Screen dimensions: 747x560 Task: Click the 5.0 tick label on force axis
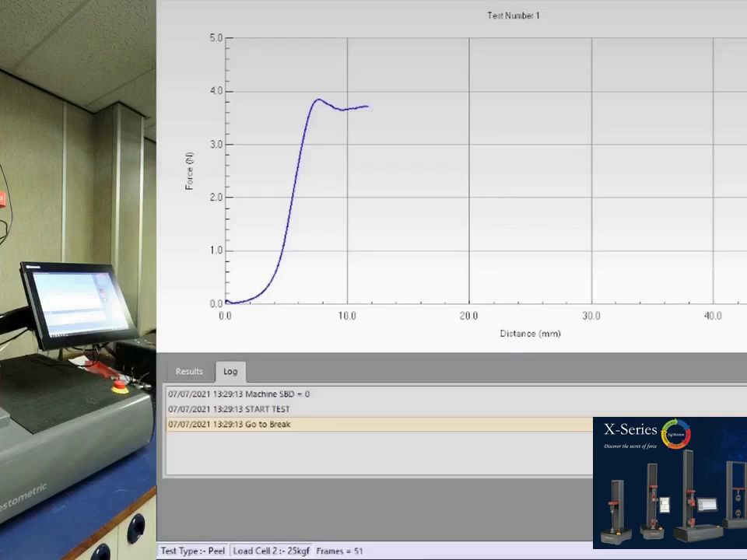click(216, 37)
